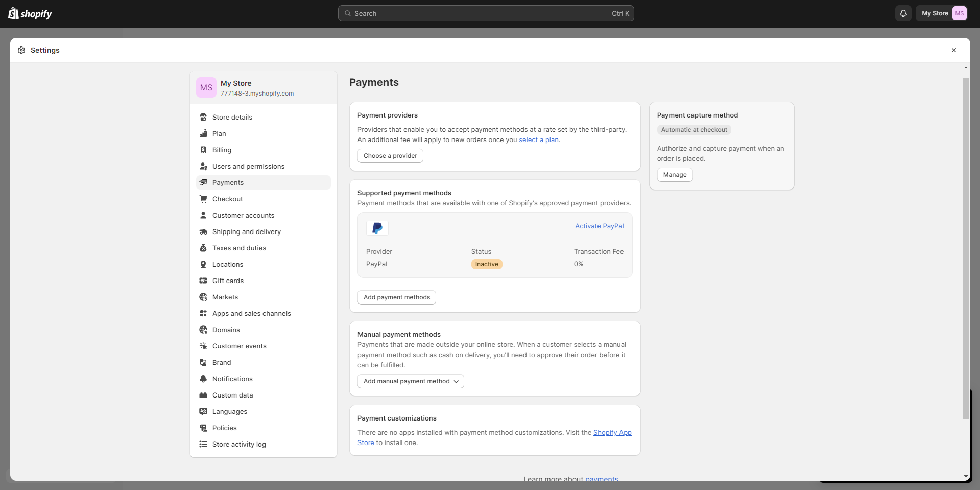Open Store activity log
Image resolution: width=980 pixels, height=490 pixels.
coord(264,444)
